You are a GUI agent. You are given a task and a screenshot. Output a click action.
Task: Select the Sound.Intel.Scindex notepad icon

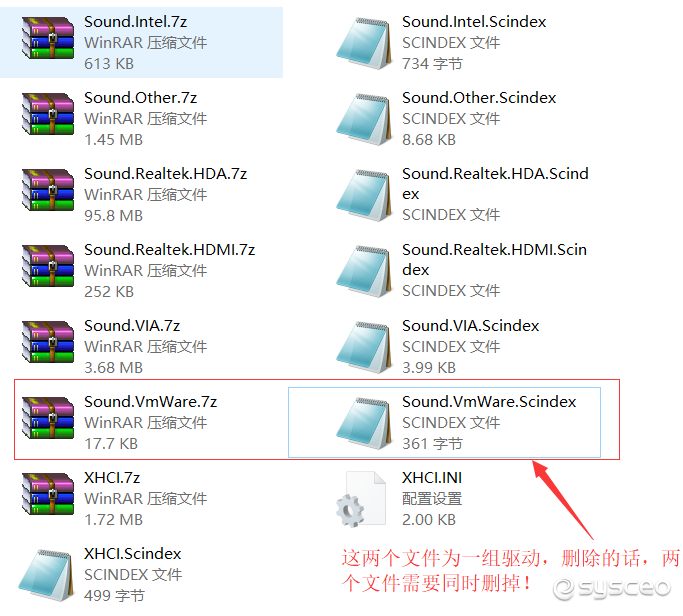364,43
